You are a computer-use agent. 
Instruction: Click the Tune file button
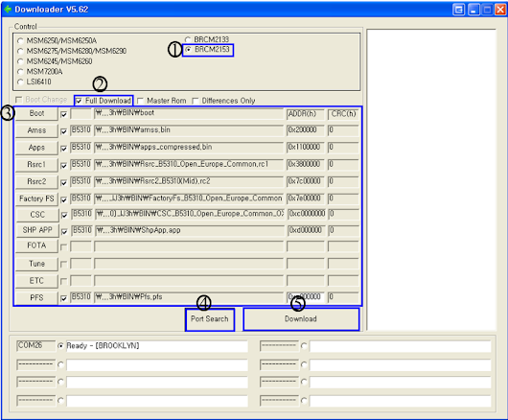pyautogui.click(x=36, y=264)
